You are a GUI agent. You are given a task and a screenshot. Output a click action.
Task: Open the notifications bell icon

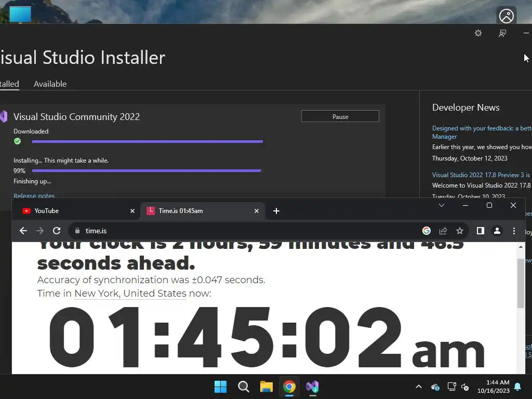coord(518,387)
